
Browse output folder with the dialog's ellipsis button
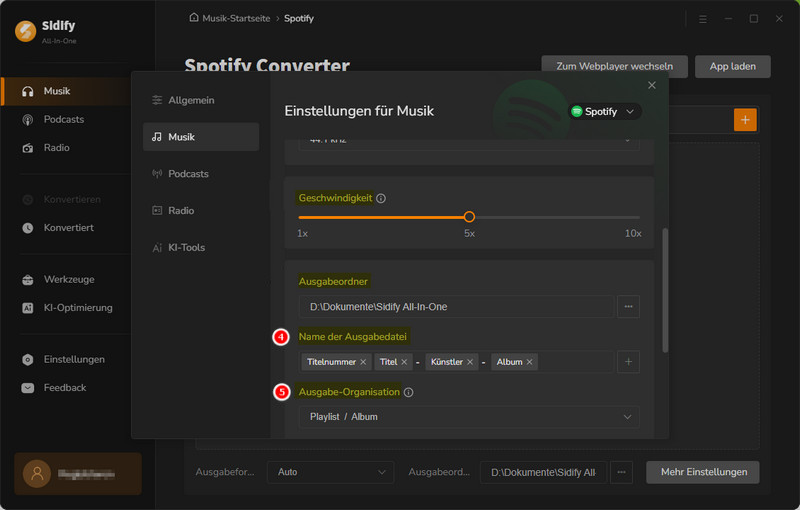click(x=628, y=307)
